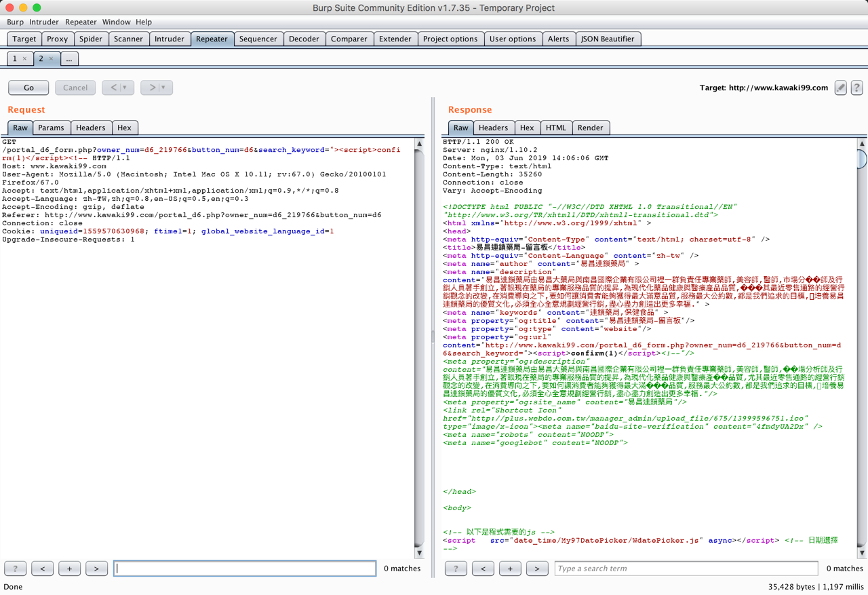Image resolution: width=868 pixels, height=595 pixels.
Task: Click the request pane scrollbar down arrow
Action: [419, 553]
